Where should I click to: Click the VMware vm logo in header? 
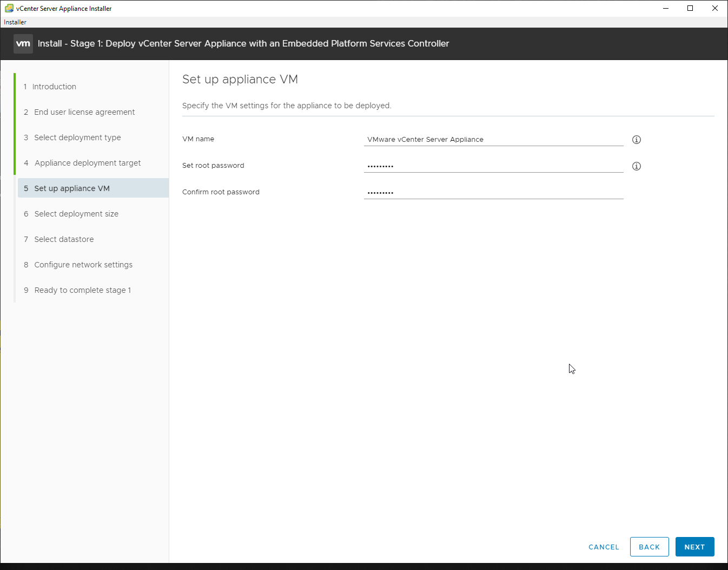coord(23,44)
